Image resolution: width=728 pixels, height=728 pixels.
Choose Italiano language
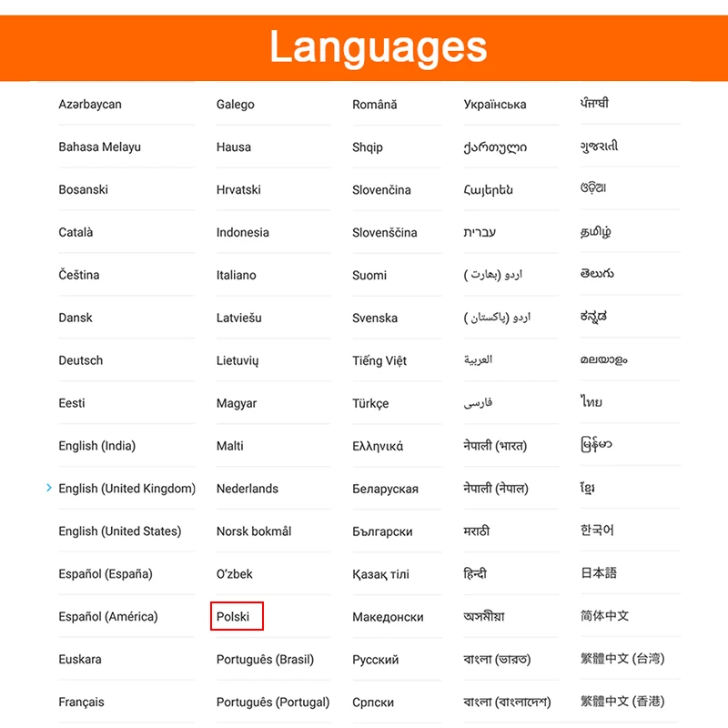(x=237, y=276)
